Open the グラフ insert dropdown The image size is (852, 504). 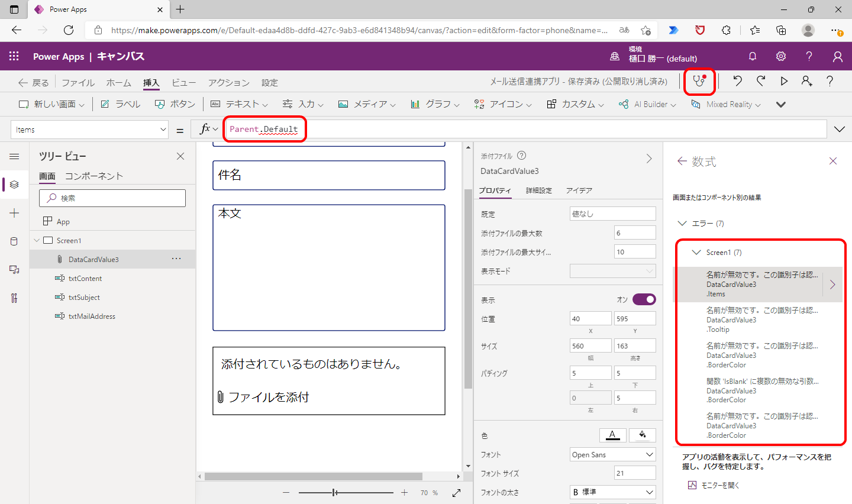(x=435, y=104)
